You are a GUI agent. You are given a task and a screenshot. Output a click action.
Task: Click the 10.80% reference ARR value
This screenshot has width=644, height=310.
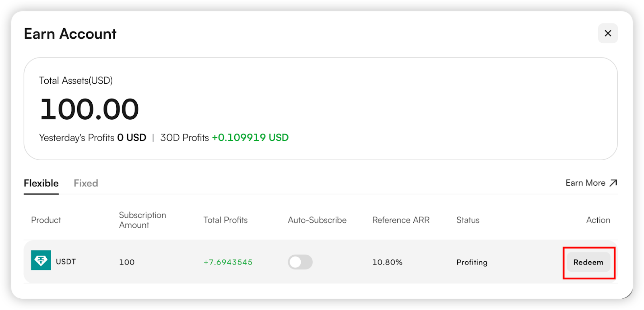pyautogui.click(x=387, y=262)
